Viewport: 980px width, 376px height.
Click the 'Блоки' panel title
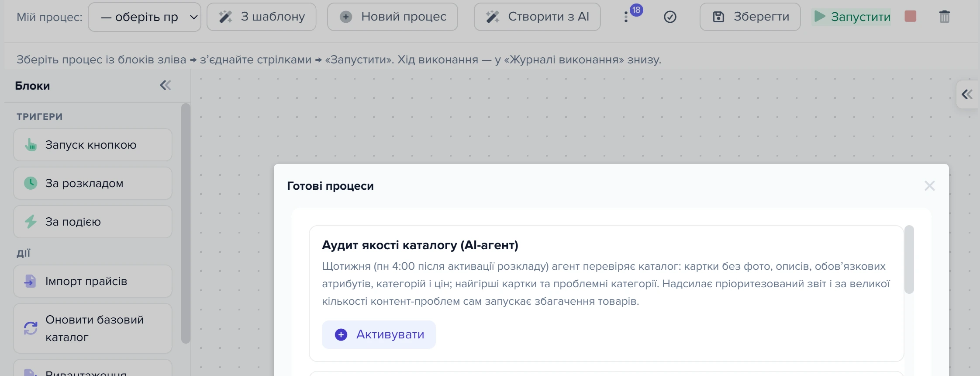click(x=32, y=86)
